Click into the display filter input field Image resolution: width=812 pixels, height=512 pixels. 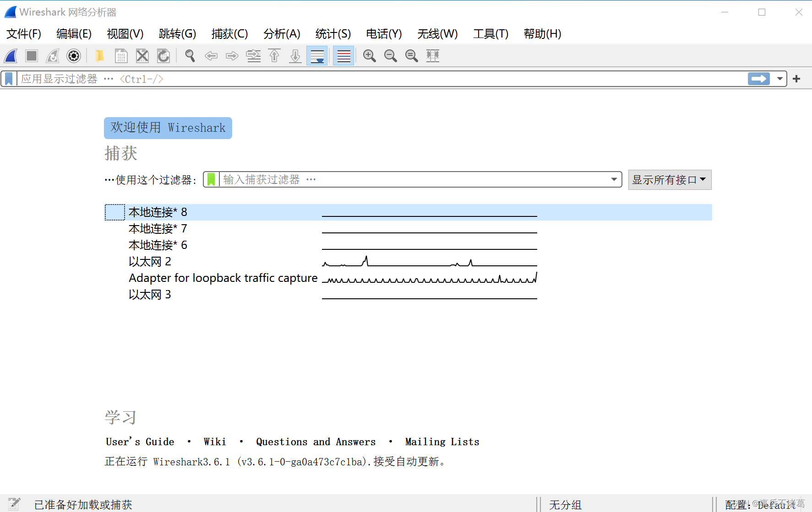382,79
